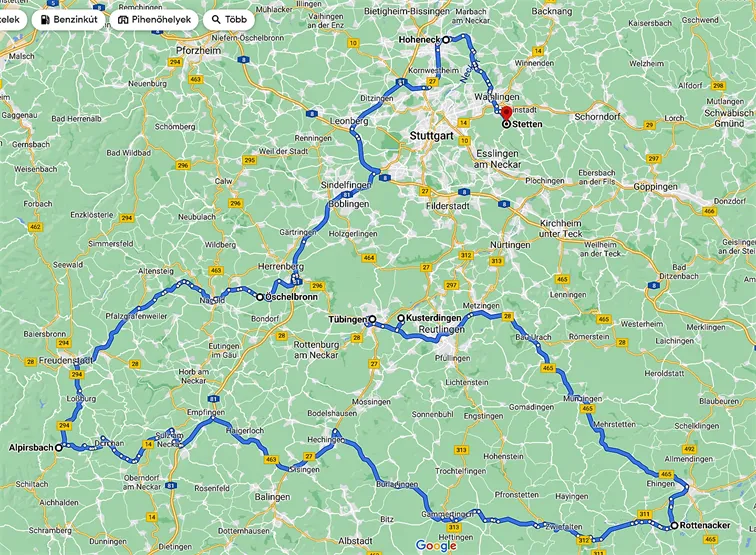The height and width of the screenshot is (555, 756).
Task: Click the magnifier icon in Több chip
Action: (x=216, y=20)
